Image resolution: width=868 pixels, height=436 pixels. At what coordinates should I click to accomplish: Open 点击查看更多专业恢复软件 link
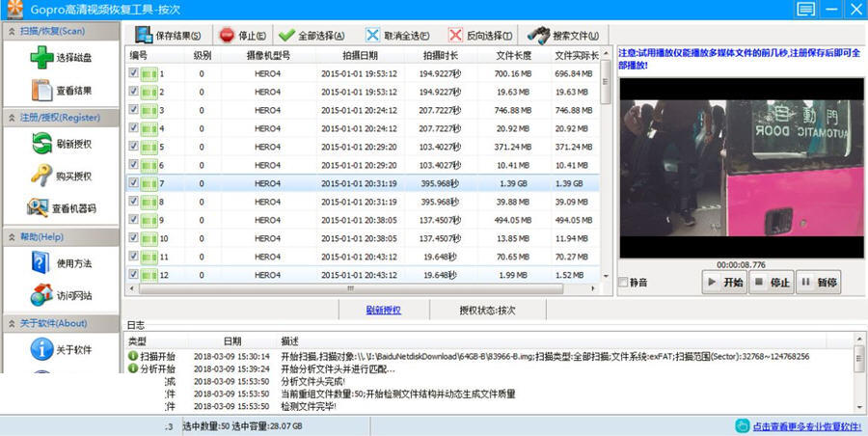click(807, 426)
